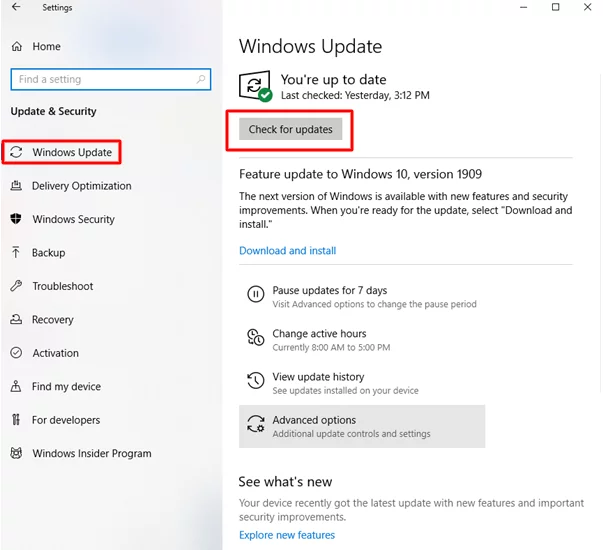
Task: Maximize the Settings window
Action: tap(556, 8)
